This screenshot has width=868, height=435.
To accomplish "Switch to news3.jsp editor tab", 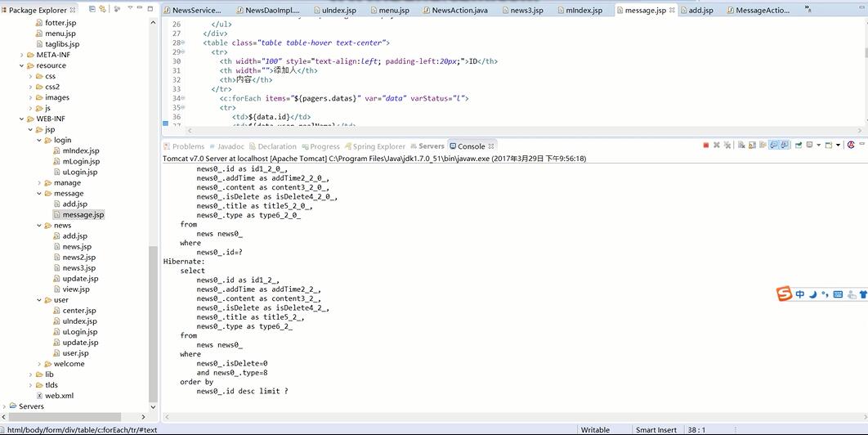I will (x=521, y=10).
